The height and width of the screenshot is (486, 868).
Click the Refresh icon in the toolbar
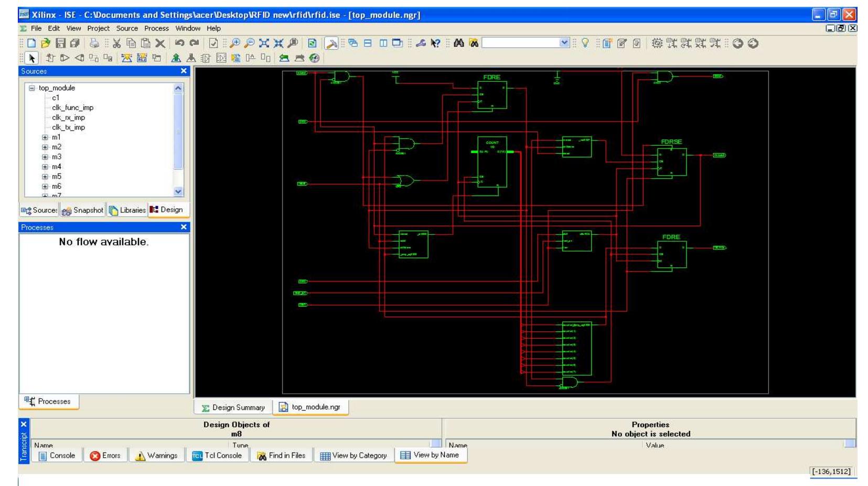pyautogui.click(x=312, y=44)
